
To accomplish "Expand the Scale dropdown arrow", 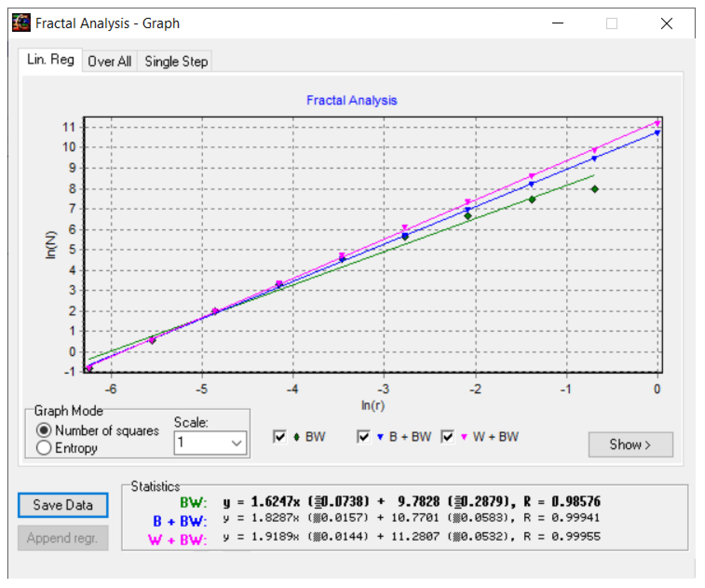I will [x=236, y=443].
